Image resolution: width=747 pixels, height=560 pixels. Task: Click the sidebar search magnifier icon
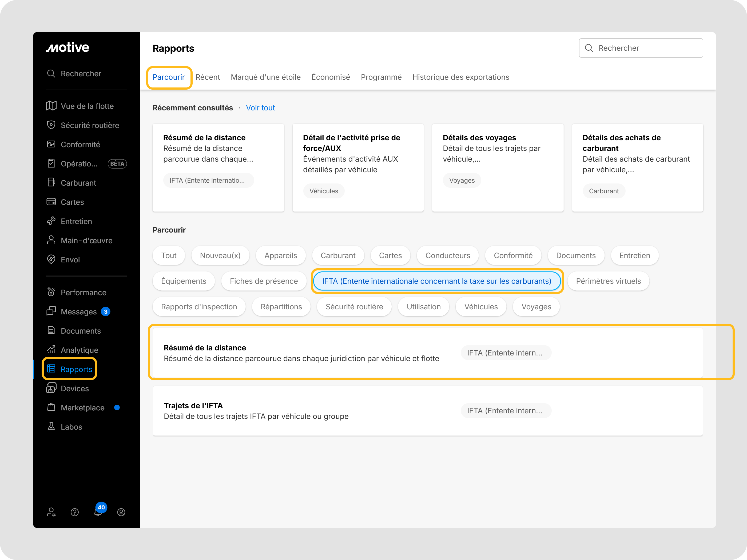click(x=51, y=74)
